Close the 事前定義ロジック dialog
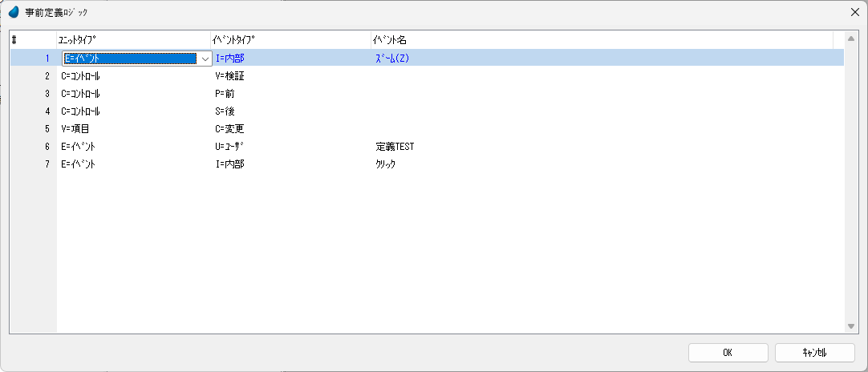Image resolution: width=868 pixels, height=372 pixels. pyautogui.click(x=854, y=12)
